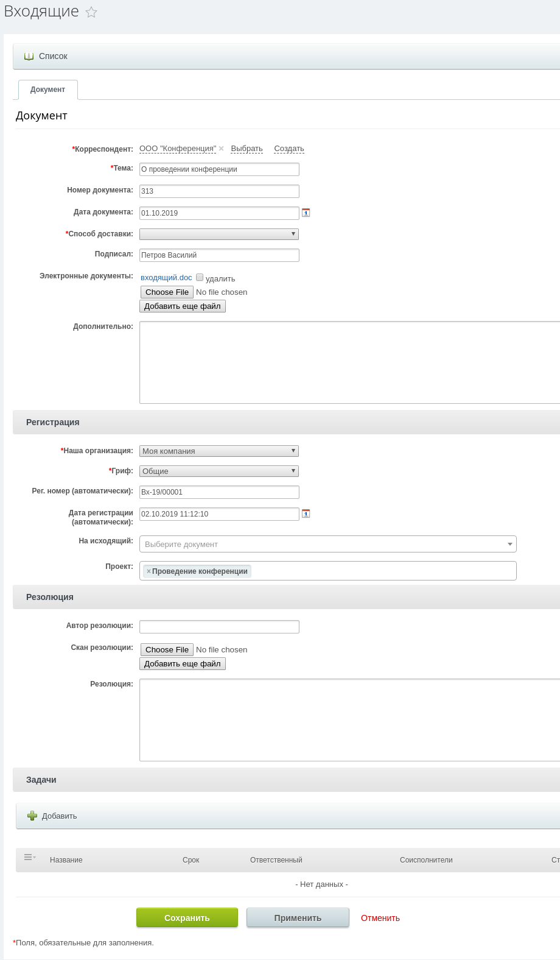Click the Выбрать correspondent link
Screen dimensions: 560x960
tap(247, 149)
